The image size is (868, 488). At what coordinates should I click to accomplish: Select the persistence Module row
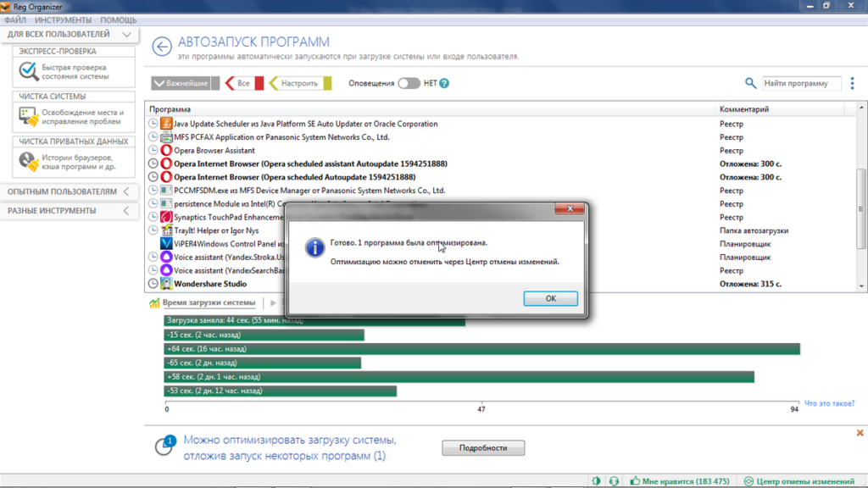point(501,203)
